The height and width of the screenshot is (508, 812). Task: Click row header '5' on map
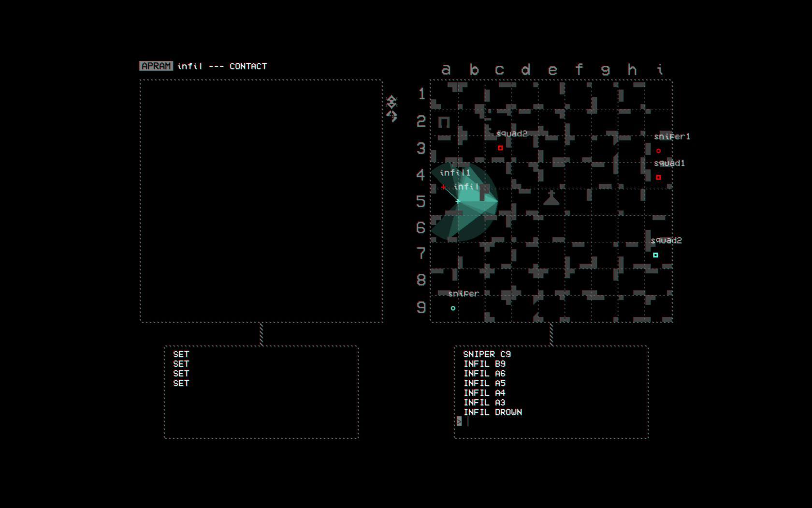point(421,201)
